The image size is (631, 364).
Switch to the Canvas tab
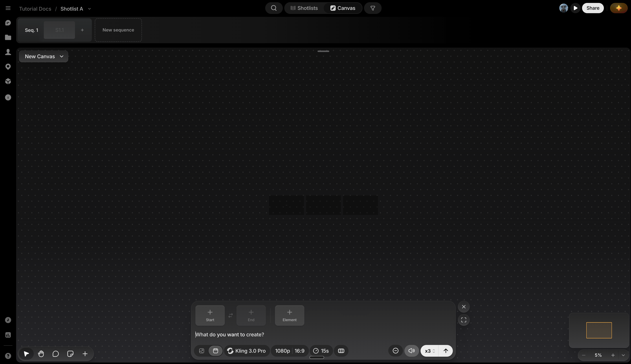[x=343, y=8]
